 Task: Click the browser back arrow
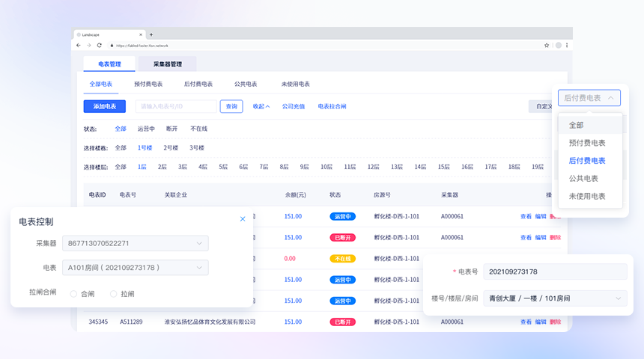[x=79, y=46]
